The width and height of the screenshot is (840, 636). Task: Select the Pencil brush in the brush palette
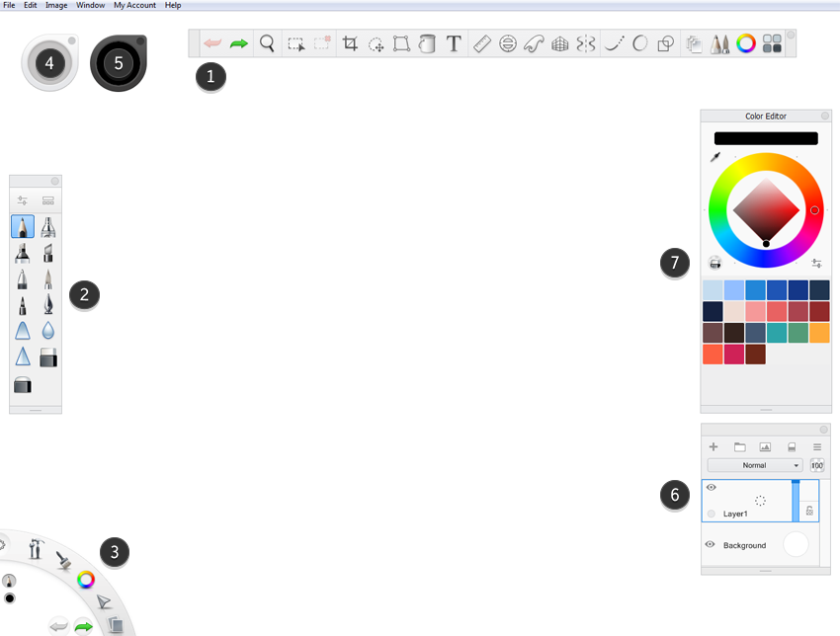pyautogui.click(x=22, y=225)
